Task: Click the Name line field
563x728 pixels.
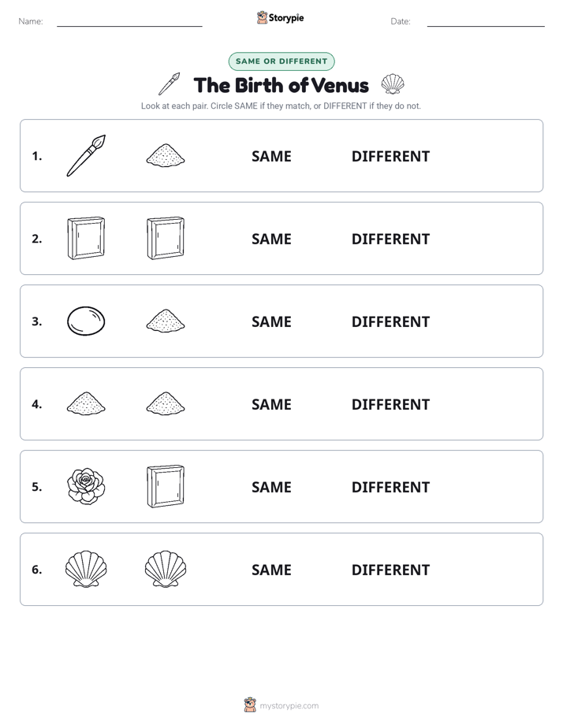Action: (x=129, y=21)
